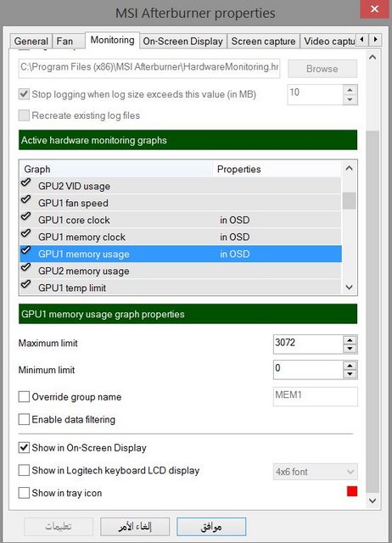Decrease Minimum limit with down spinner
The image size is (392, 543).
pyautogui.click(x=350, y=374)
